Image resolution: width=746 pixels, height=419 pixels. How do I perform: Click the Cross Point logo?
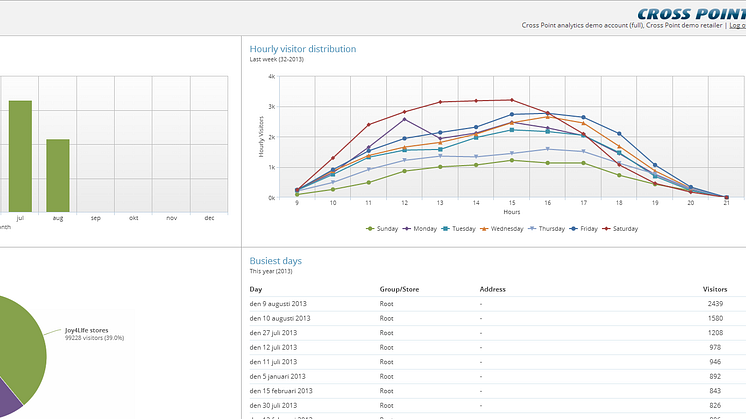[x=691, y=14]
